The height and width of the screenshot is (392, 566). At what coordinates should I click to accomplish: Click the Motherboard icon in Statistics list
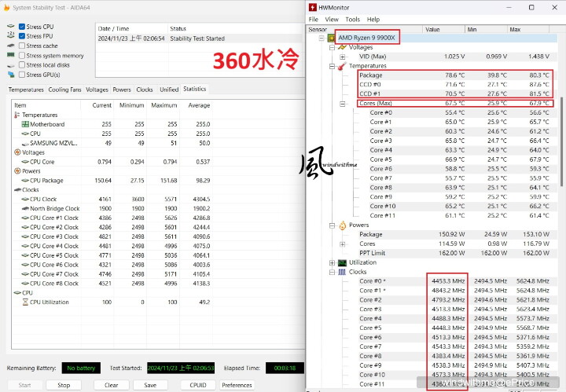click(25, 124)
